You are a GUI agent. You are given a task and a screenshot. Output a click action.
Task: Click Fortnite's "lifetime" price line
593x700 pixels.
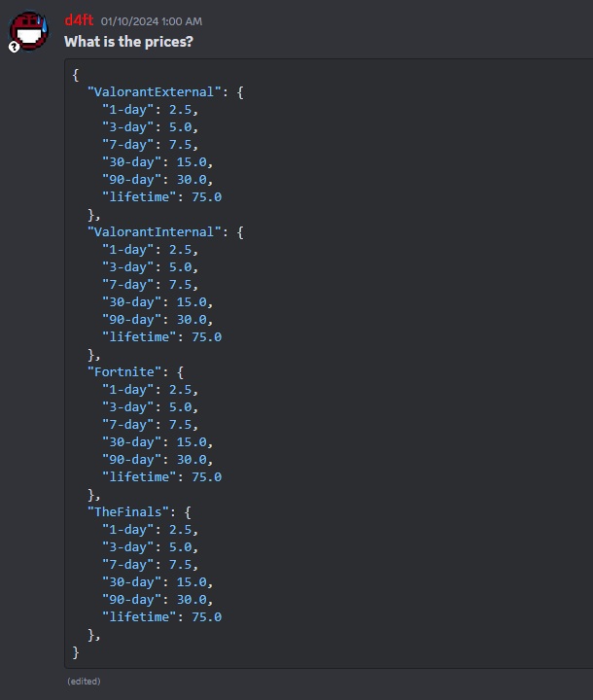coord(161,476)
